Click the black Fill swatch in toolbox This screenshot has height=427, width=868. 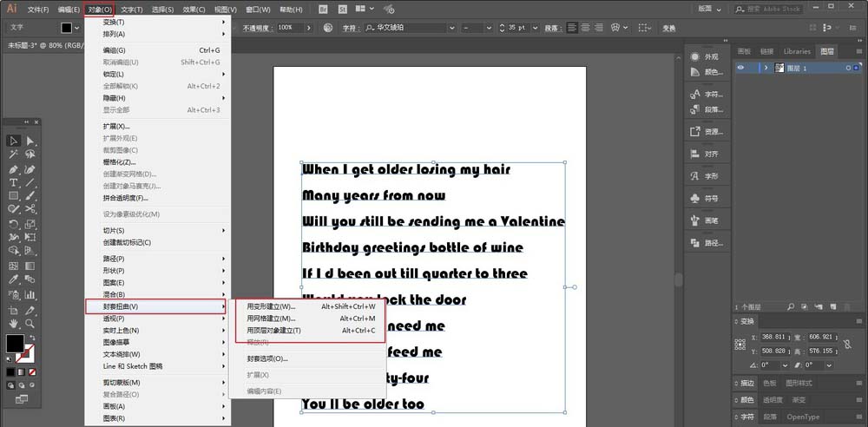point(15,344)
